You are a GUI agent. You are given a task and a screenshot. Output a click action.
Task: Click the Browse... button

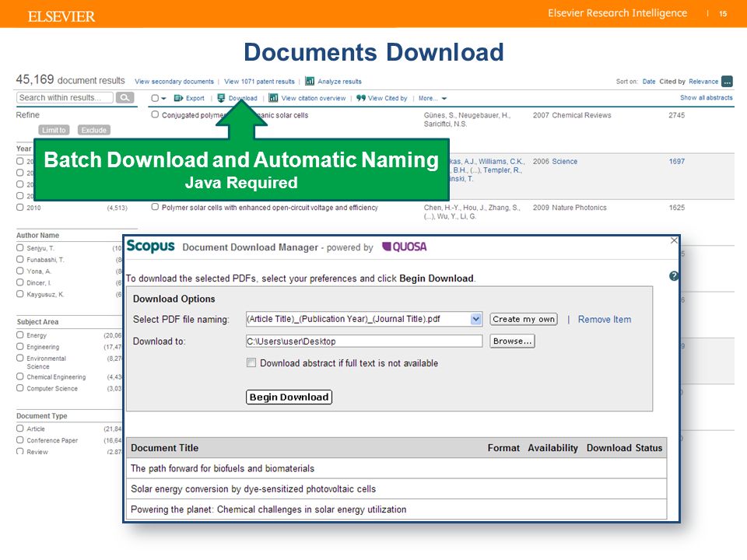(x=512, y=341)
